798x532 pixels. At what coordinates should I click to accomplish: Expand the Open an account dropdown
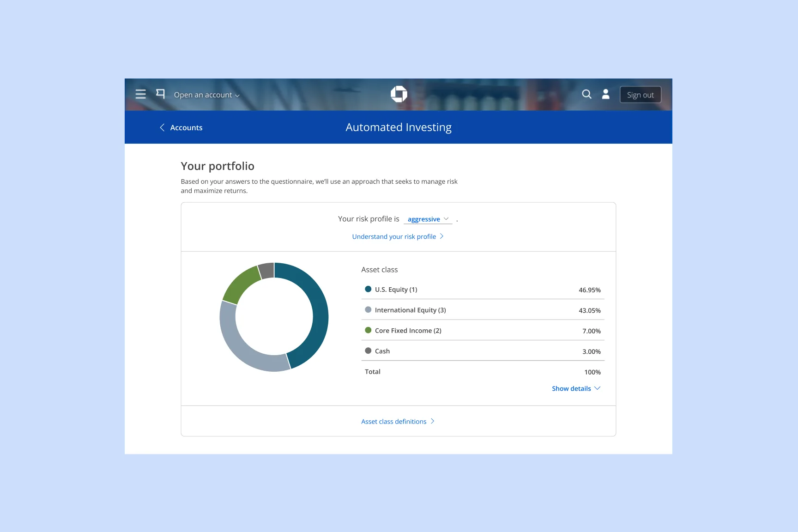coord(207,95)
